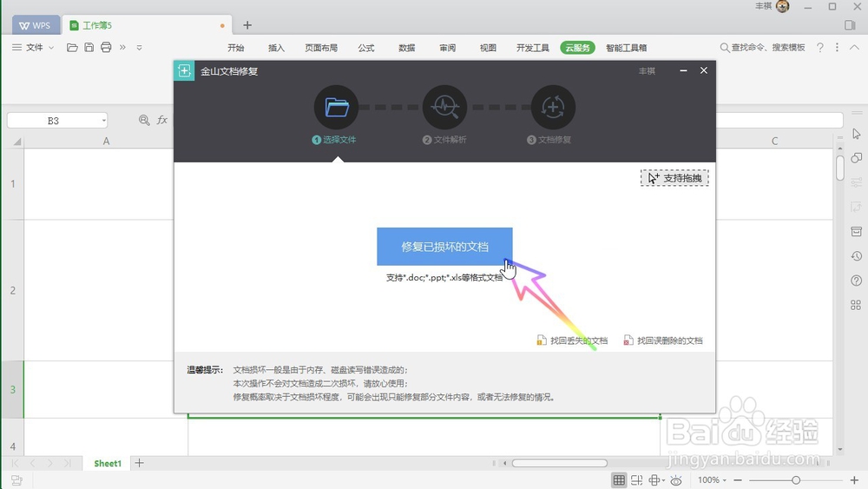Open the name box dropdown arrow
Screen dimensions: 868x489
pos(103,121)
